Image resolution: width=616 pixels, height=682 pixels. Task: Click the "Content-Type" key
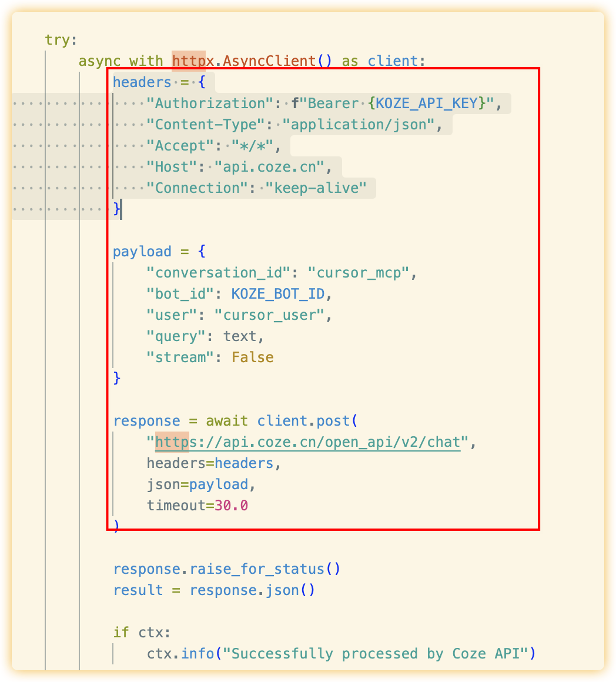pyautogui.click(x=206, y=125)
